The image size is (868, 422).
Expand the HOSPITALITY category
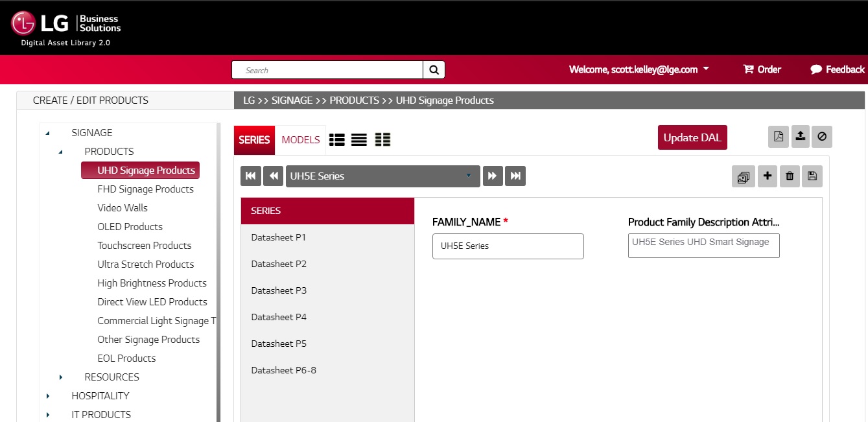[x=47, y=395]
